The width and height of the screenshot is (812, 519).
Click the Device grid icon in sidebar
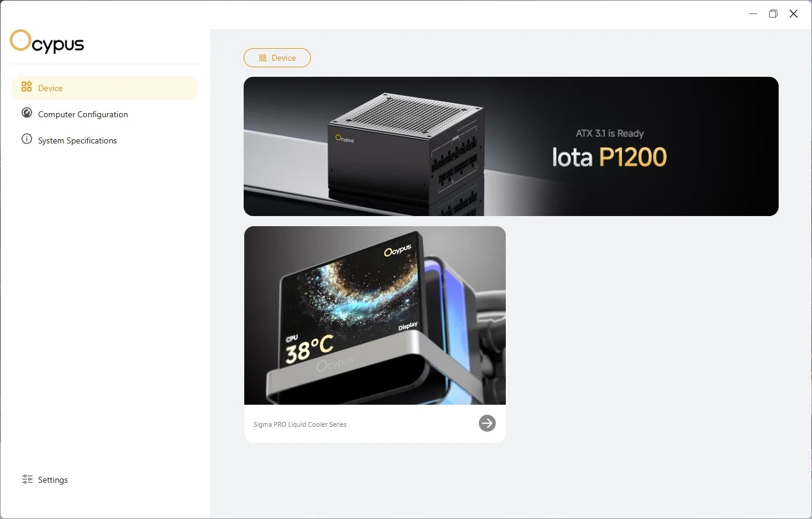[x=26, y=87]
